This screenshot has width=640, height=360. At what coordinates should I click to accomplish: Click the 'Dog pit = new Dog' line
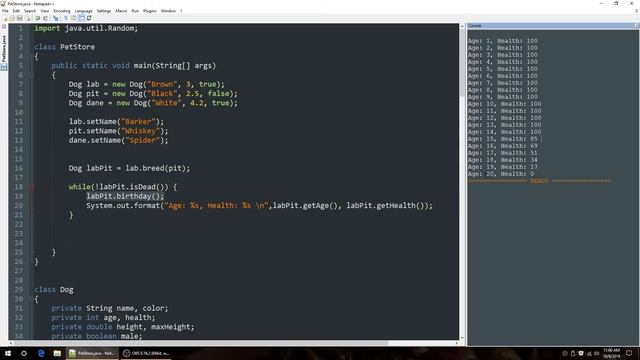[153, 93]
